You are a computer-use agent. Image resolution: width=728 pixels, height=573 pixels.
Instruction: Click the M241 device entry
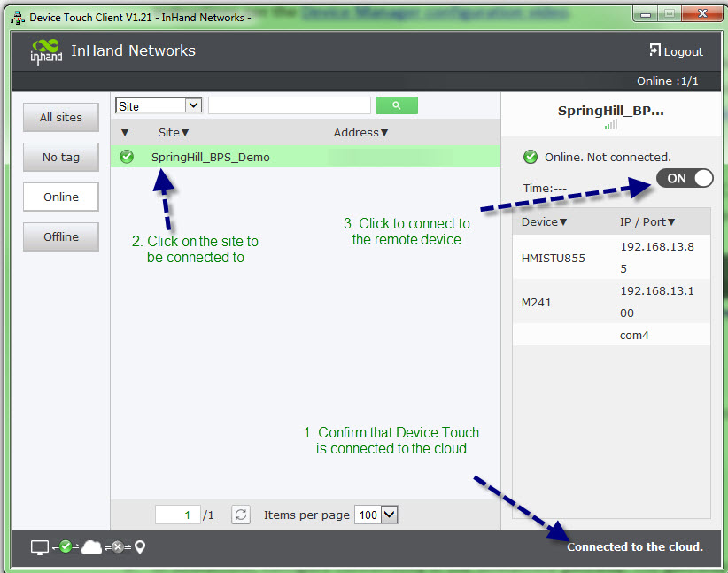(536, 303)
